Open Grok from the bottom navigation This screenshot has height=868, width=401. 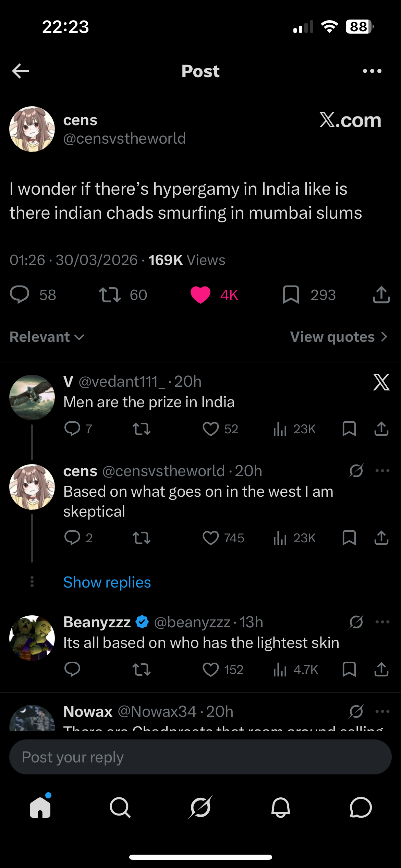pos(200,808)
